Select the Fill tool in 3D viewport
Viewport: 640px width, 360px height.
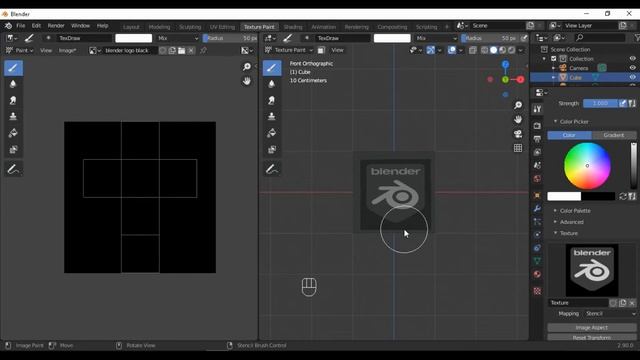click(272, 133)
